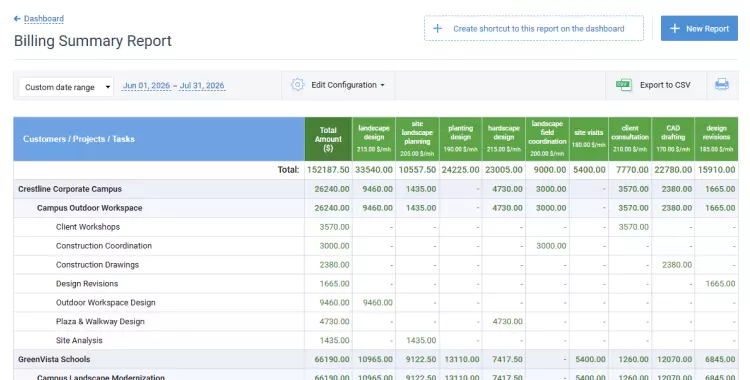This screenshot has width=750, height=380.
Task: Click GreenVista Schools planting design 13110.00
Action: pos(462,359)
